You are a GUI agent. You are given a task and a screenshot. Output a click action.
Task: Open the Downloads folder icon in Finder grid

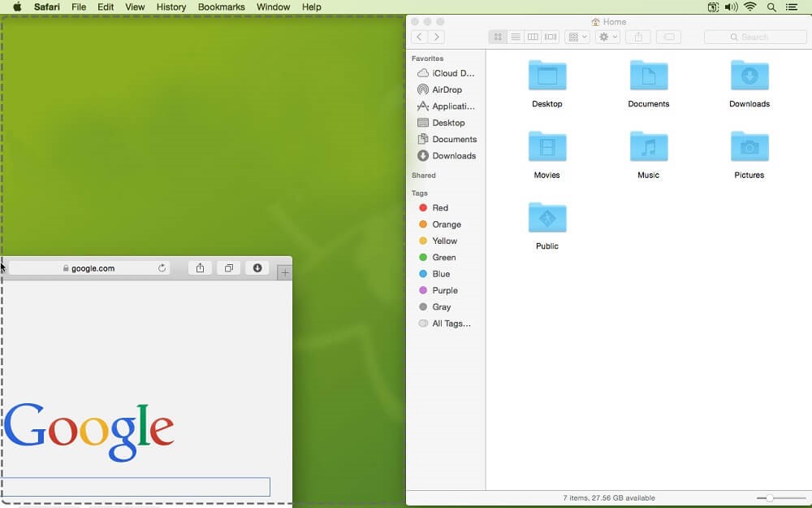(x=749, y=76)
